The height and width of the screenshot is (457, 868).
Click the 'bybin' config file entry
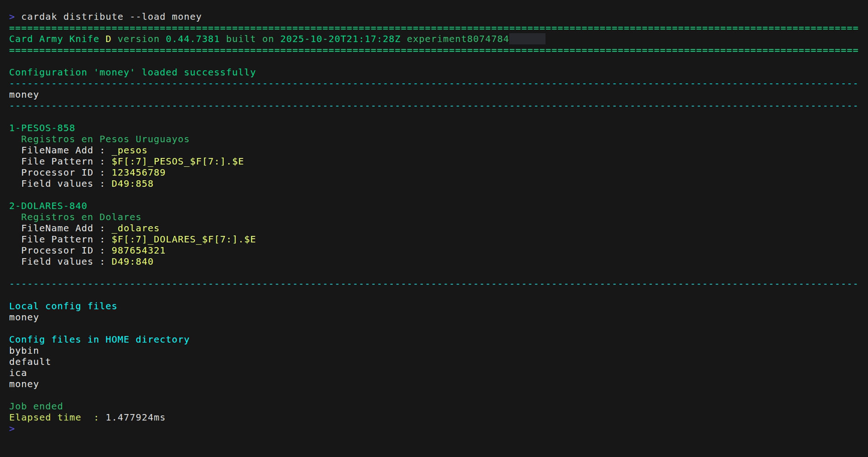24,351
